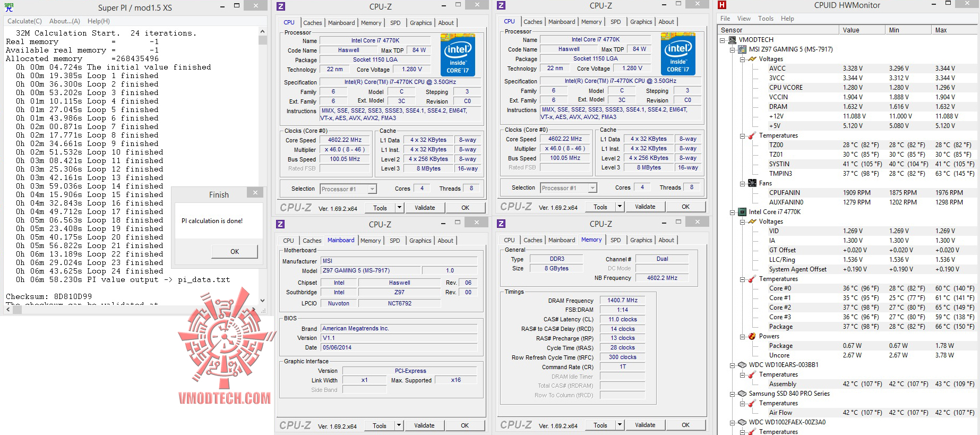The height and width of the screenshot is (435, 980).
Task: Click the Max column header in HWMonitor
Action: coord(955,30)
